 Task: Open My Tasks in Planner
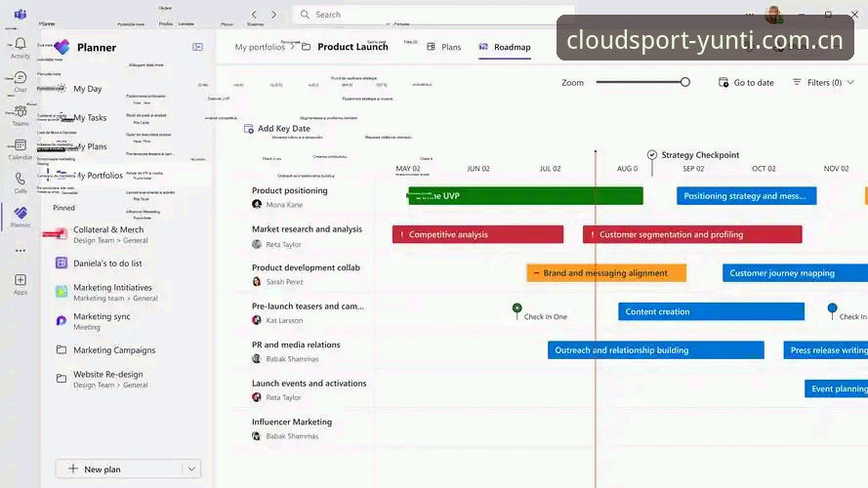tap(90, 117)
